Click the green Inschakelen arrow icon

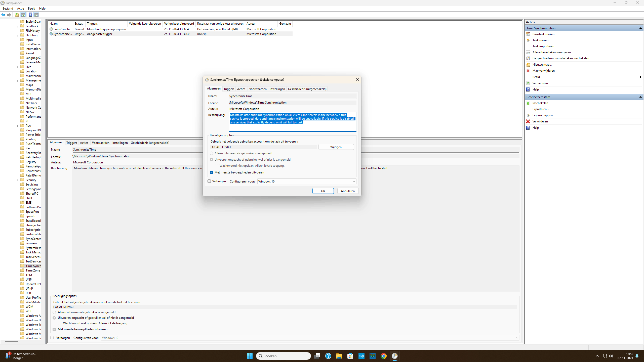[528, 103]
